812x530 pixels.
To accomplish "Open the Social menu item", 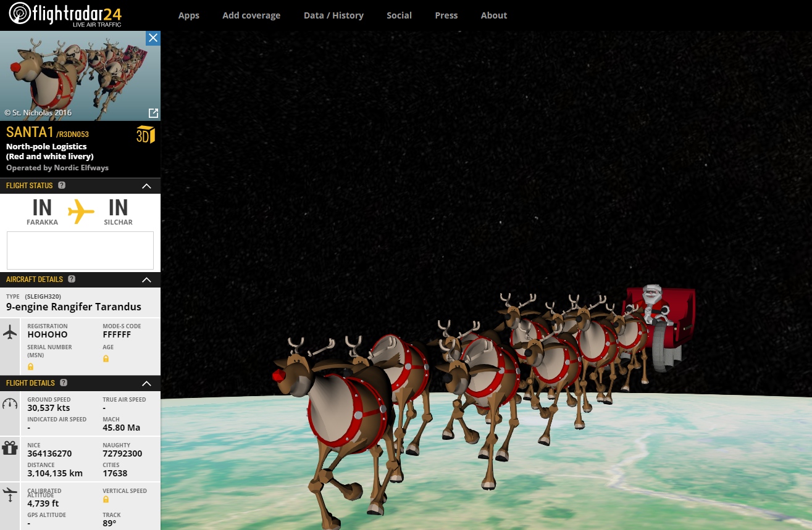I will tap(399, 15).
